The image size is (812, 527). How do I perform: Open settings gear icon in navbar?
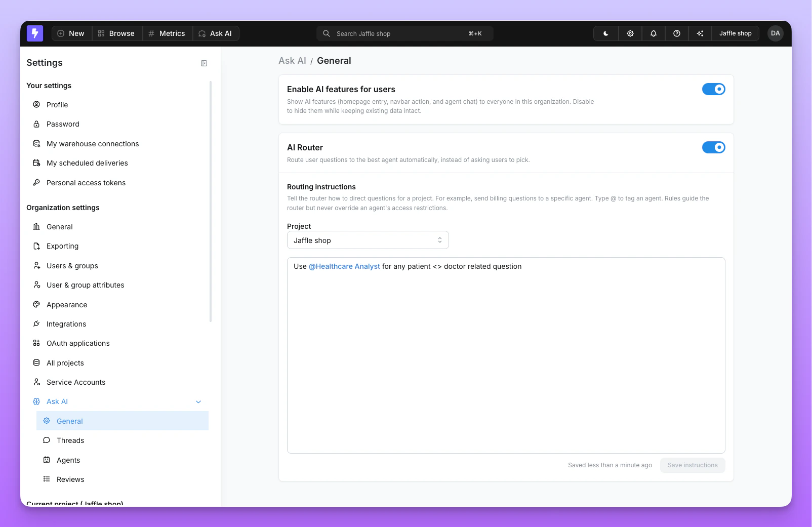coord(630,33)
